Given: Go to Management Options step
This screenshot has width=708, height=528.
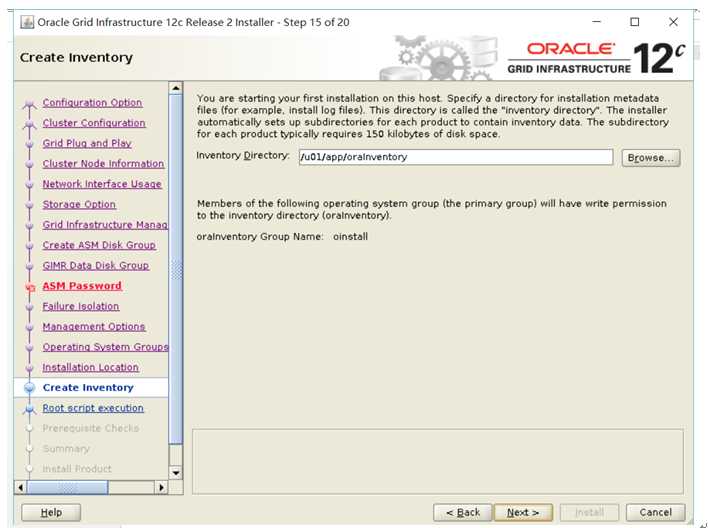Looking at the screenshot, I should [x=93, y=327].
